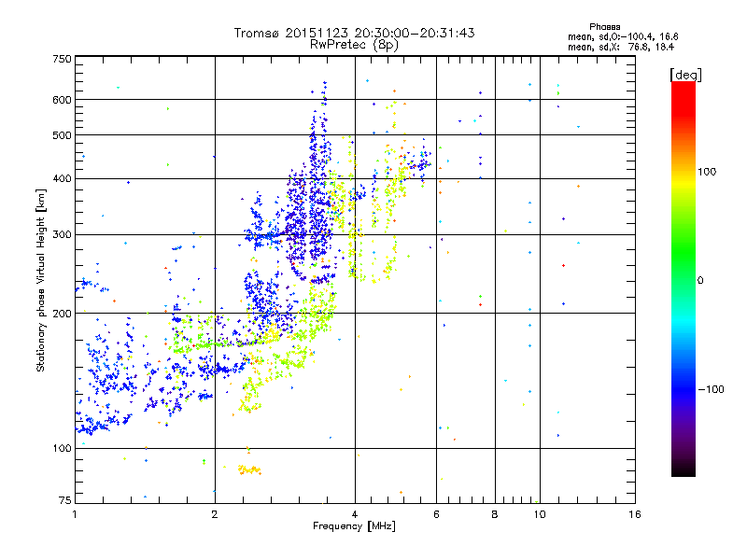The width and height of the screenshot is (747, 560).
Task: Click the x-axis tick label '6'
Action: click(x=436, y=514)
